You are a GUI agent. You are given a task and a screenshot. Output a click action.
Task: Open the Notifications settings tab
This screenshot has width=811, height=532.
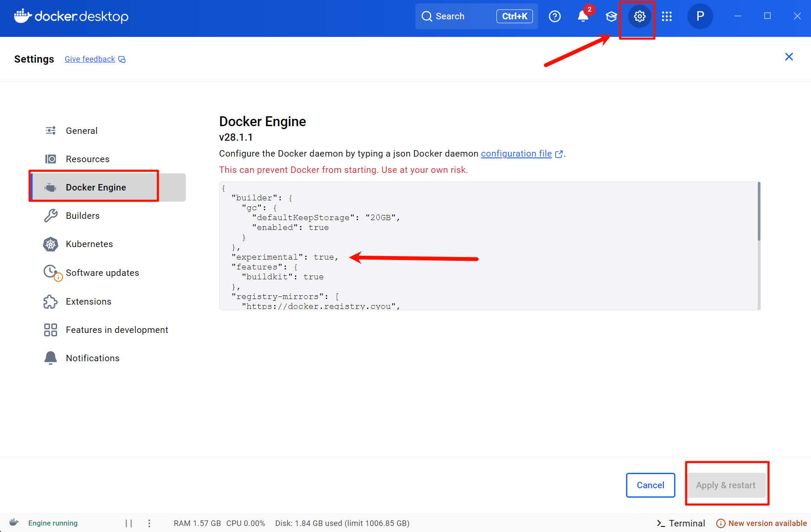pyautogui.click(x=108, y=358)
